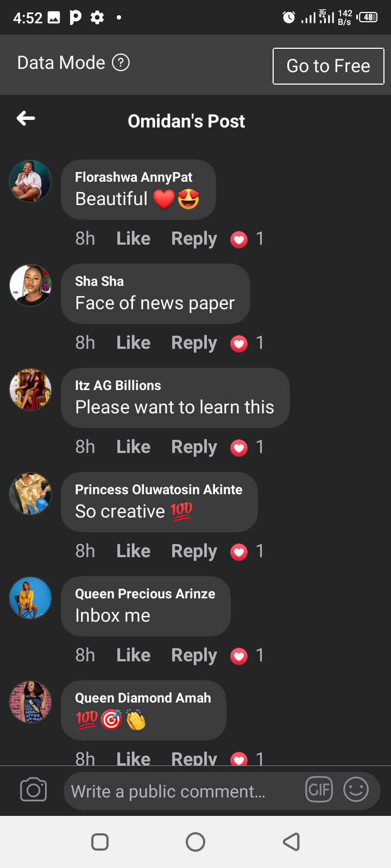Open Queen Diamond Amah's profile avatar
This screenshot has height=868, width=391.
click(x=30, y=702)
